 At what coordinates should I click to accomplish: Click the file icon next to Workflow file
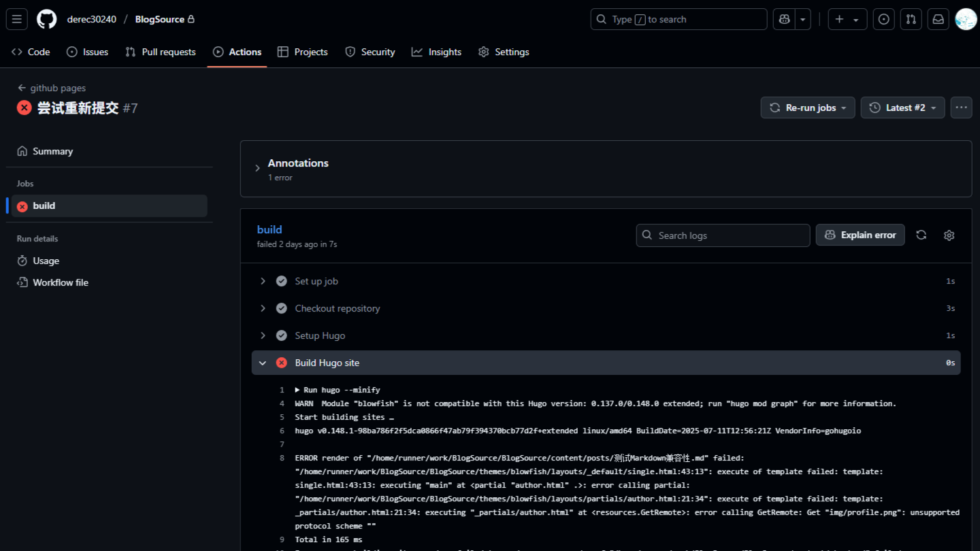pos(22,282)
